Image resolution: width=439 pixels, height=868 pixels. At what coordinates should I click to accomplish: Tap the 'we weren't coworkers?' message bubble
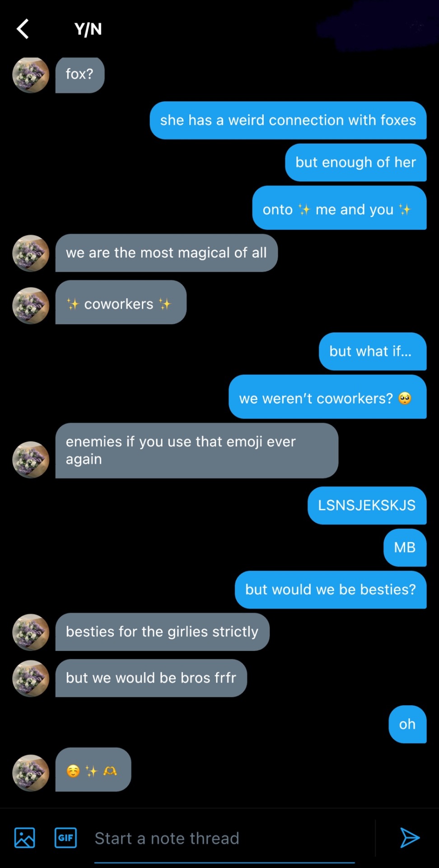click(328, 397)
